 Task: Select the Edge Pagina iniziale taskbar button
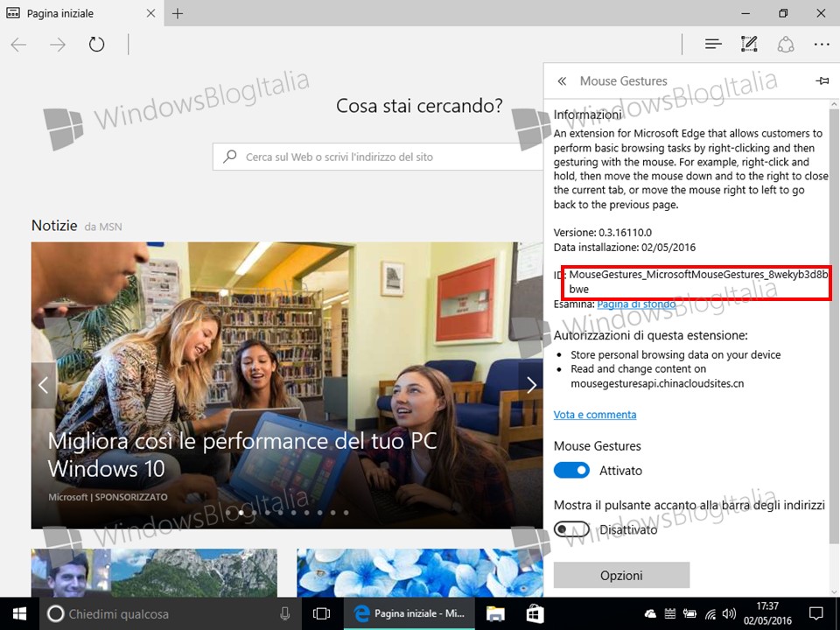click(x=409, y=614)
